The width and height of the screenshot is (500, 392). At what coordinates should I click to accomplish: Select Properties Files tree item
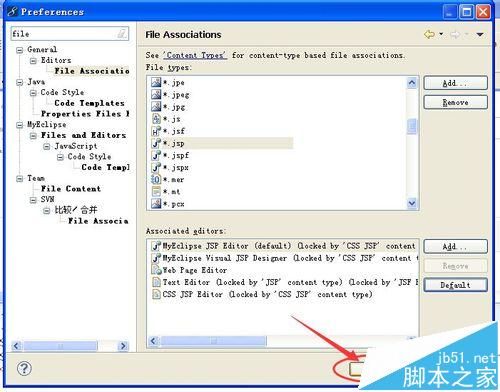[85, 114]
